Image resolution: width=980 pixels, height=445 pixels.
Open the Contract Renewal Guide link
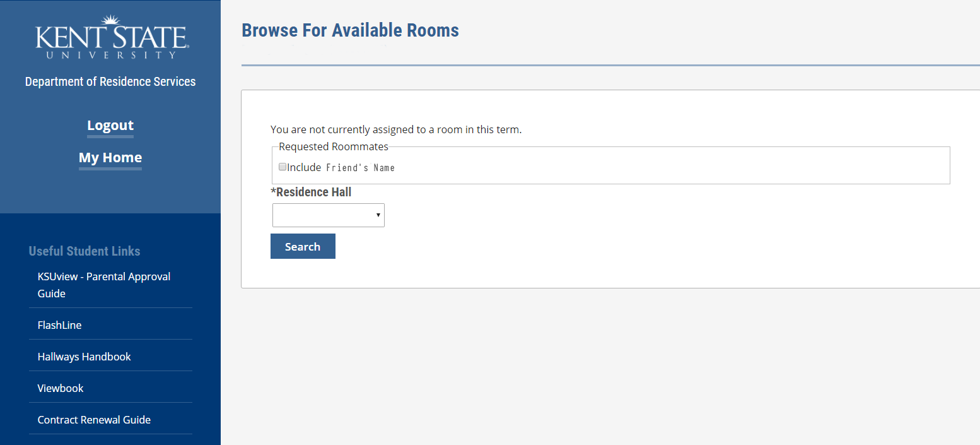(x=94, y=420)
